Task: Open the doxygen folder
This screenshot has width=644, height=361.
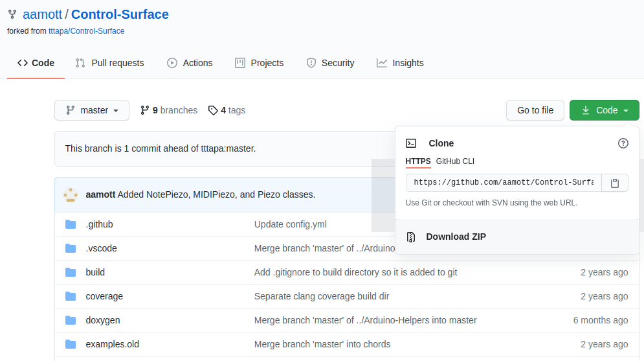Action: click(x=103, y=320)
